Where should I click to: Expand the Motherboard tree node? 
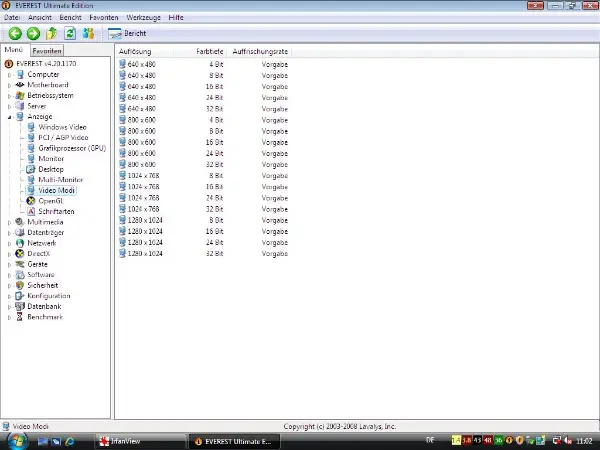click(x=9, y=85)
